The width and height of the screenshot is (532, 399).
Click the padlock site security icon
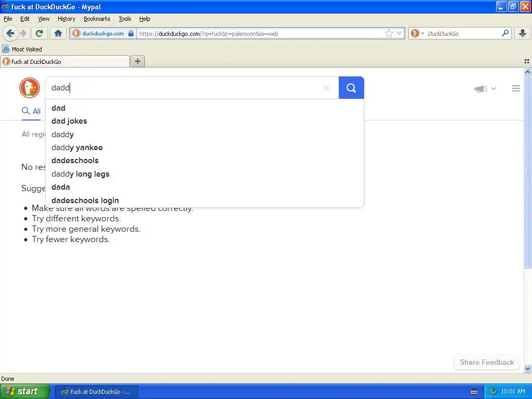coord(131,33)
